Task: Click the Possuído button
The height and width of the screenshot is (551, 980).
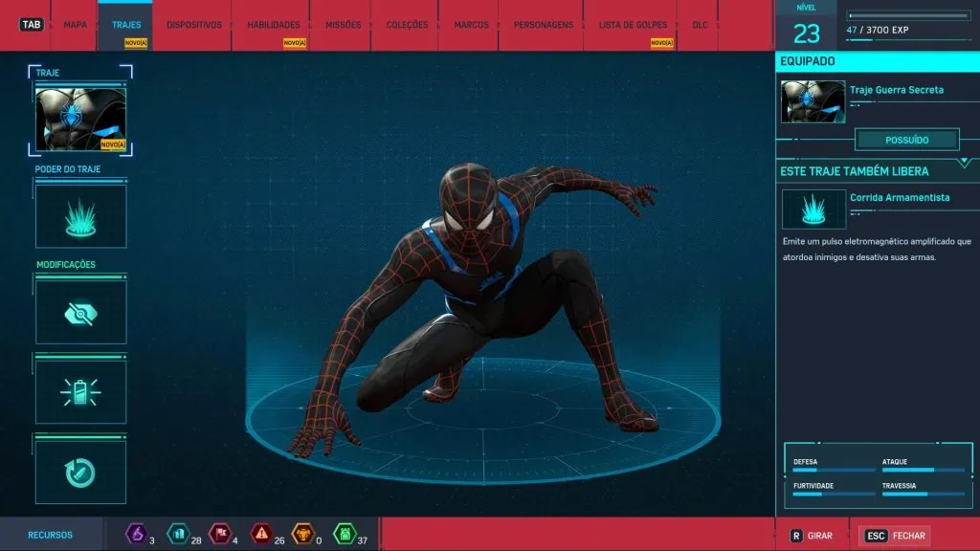Action: [907, 140]
